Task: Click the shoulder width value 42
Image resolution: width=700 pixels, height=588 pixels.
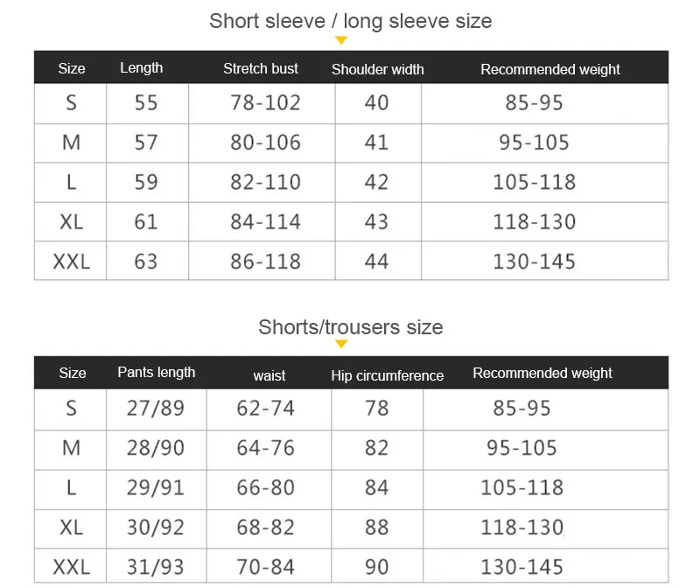Action: (x=376, y=182)
